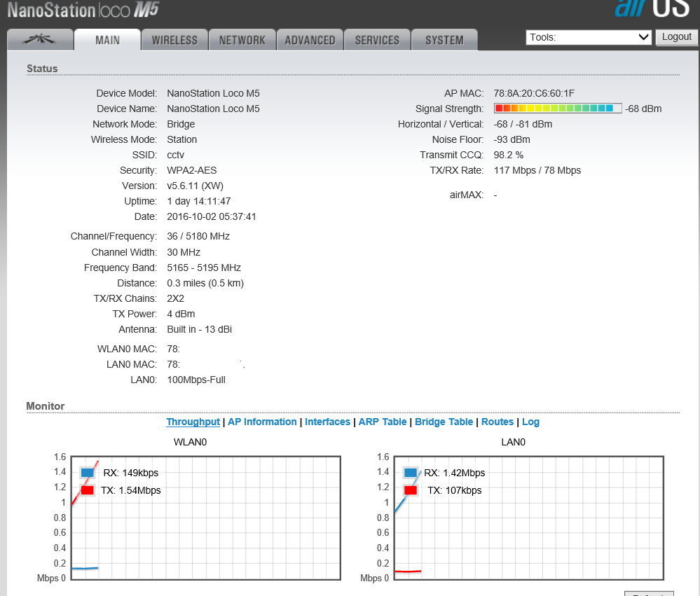700x596 pixels.
Task: Click the signal strength color bar
Action: pos(558,109)
